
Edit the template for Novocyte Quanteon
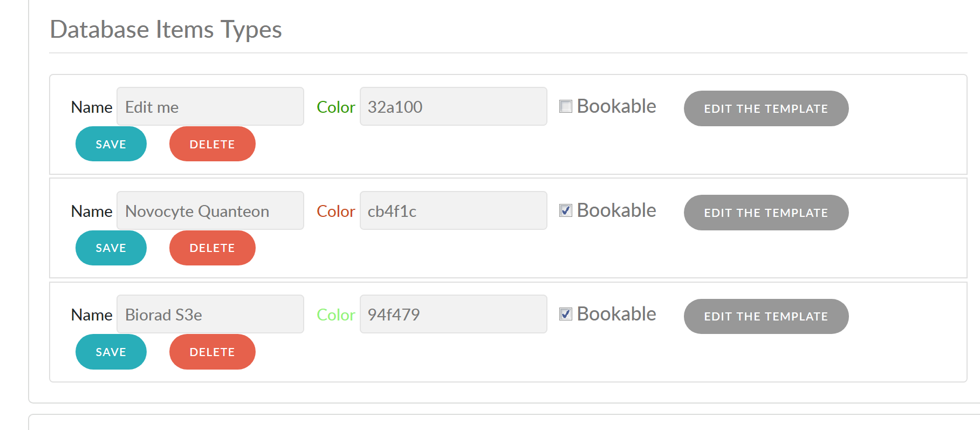[x=765, y=213]
